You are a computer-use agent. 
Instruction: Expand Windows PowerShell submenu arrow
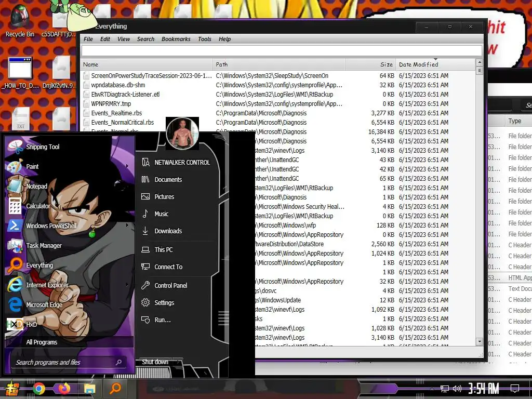[127, 225]
